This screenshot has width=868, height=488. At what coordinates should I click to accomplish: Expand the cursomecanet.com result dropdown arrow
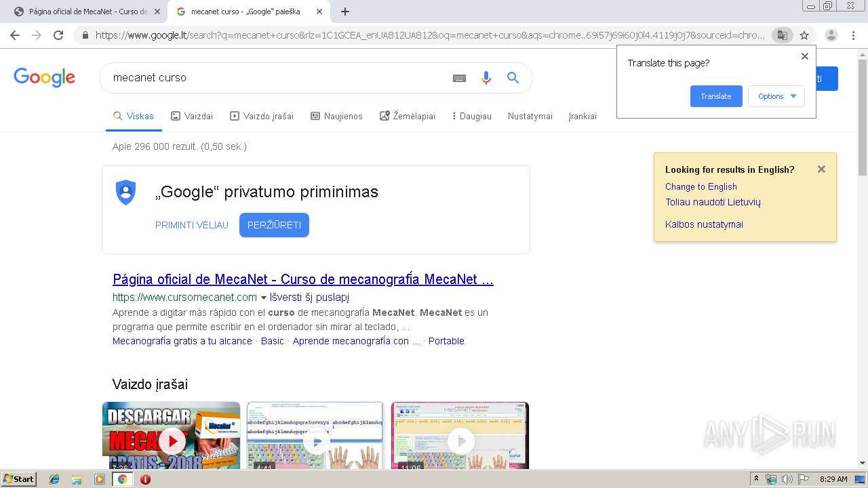264,298
